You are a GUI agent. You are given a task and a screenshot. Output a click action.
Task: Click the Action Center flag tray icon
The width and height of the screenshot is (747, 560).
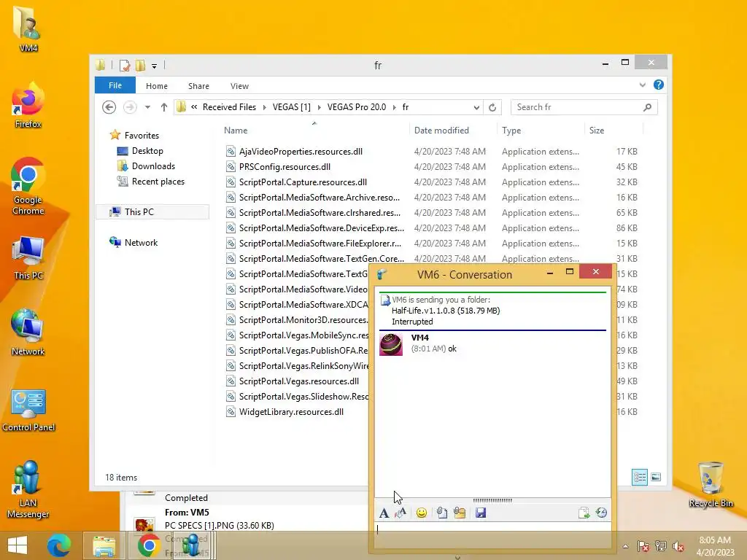pyautogui.click(x=643, y=546)
